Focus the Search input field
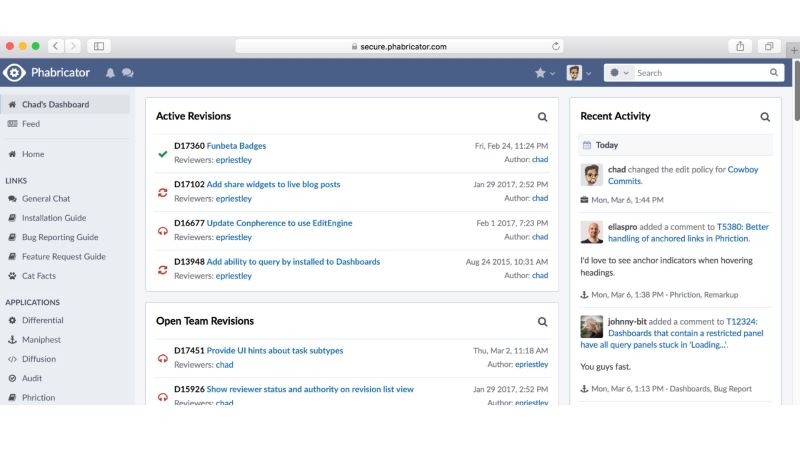This screenshot has width=800, height=450. 702,73
